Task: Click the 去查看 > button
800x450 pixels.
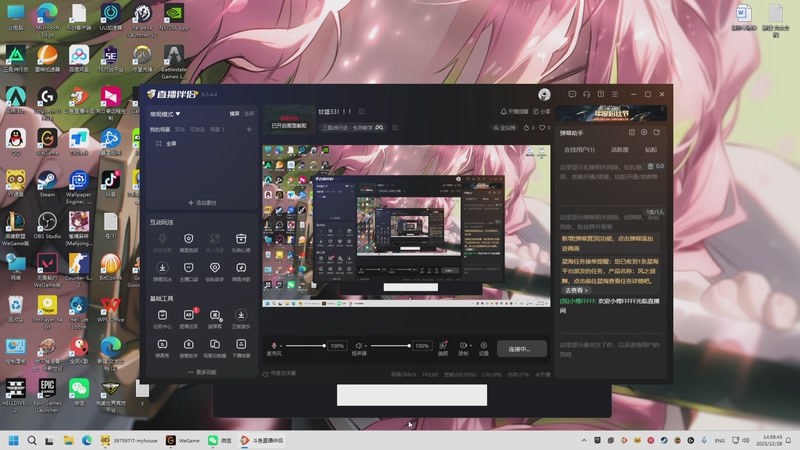Action: pyautogui.click(x=577, y=290)
